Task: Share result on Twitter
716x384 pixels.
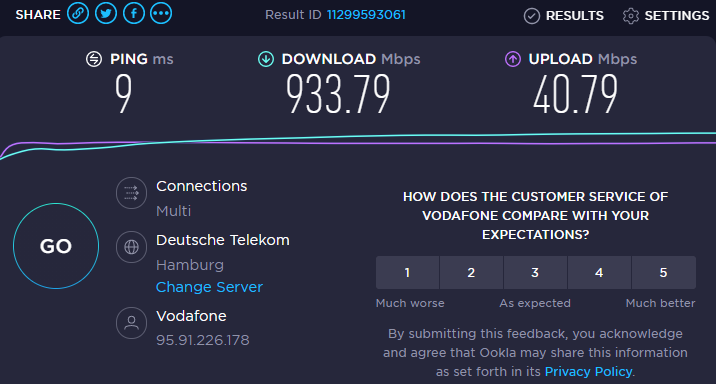Action: [x=106, y=14]
